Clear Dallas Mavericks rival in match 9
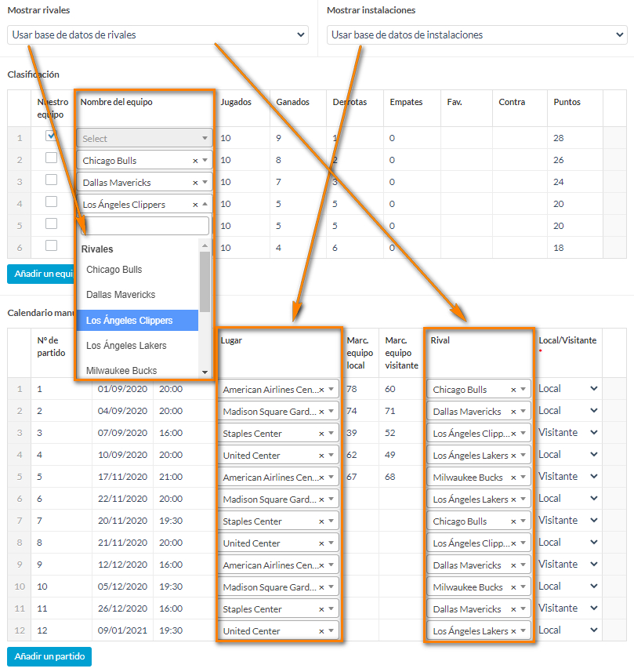Image resolution: width=634 pixels, height=672 pixels. pyautogui.click(x=513, y=565)
